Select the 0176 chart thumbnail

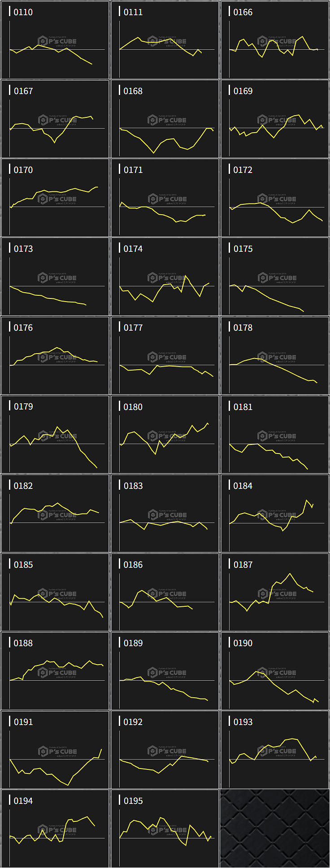[55, 356]
